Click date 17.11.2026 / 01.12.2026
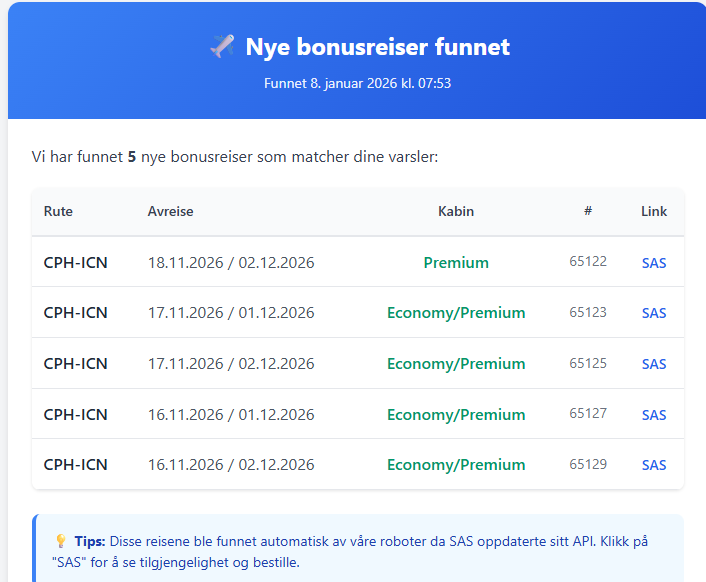 231,313
